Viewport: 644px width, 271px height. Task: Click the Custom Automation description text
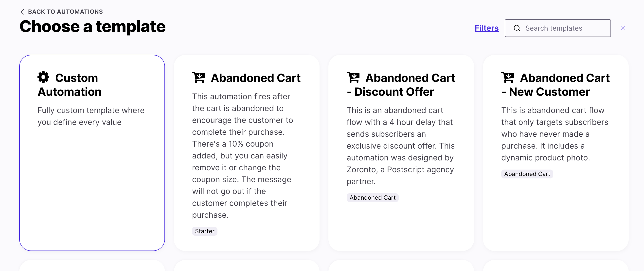[91, 116]
